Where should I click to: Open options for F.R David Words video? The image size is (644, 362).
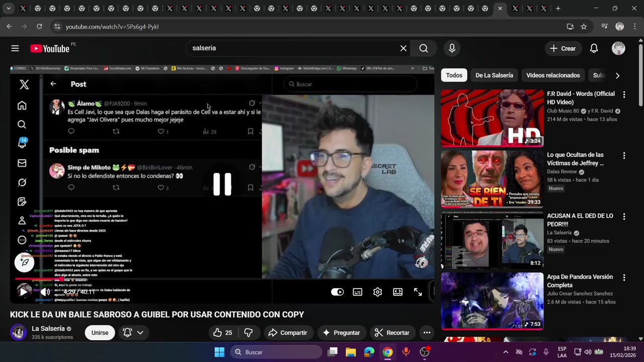pyautogui.click(x=624, y=95)
